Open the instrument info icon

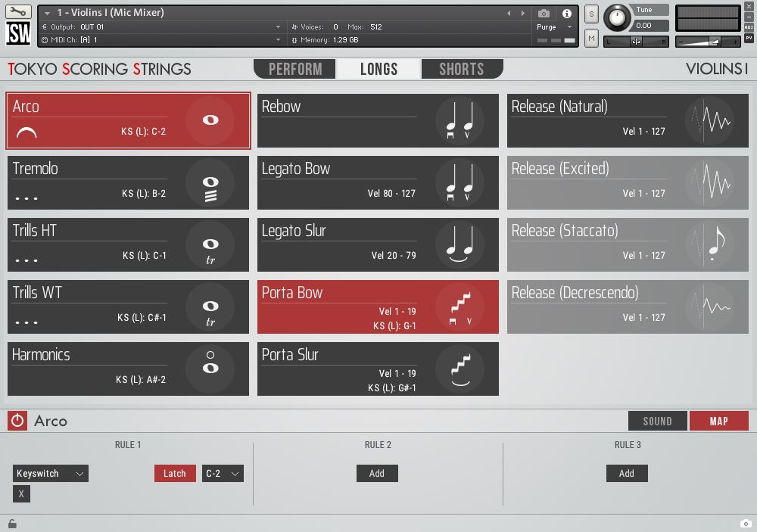point(567,14)
